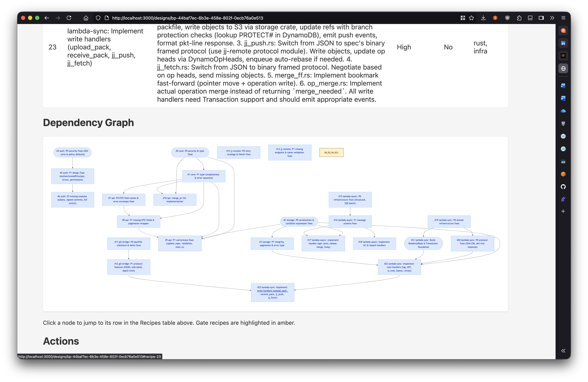Open the uBlock Origin shield icon
This screenshot has width=588, height=382.
pyautogui.click(x=507, y=18)
